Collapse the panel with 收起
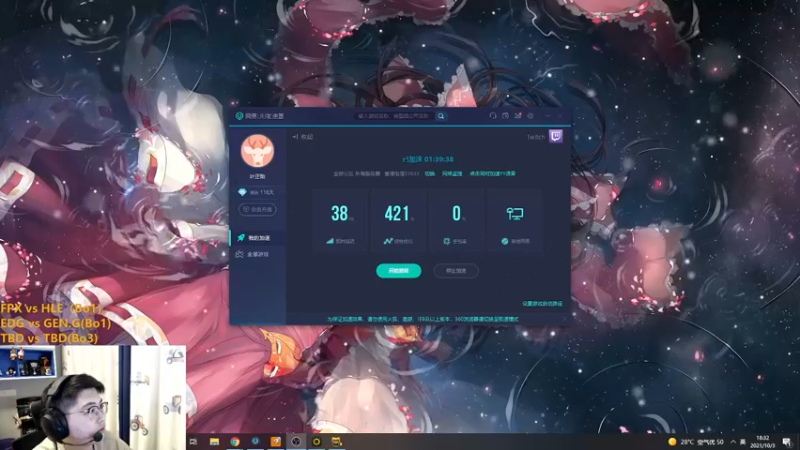The image size is (800, 450). point(303,137)
